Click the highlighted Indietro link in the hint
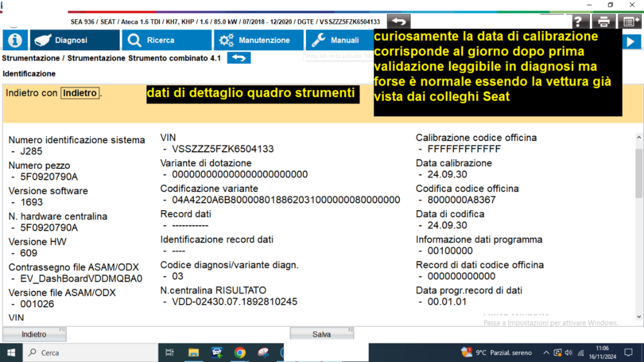Image resolution: width=644 pixels, height=362 pixels. (80, 93)
